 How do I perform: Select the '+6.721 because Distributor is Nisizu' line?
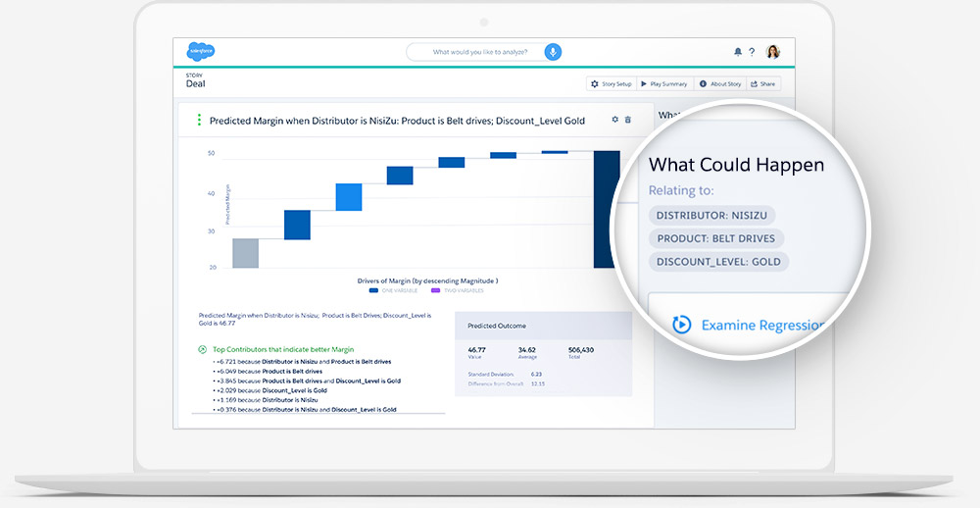[302, 362]
